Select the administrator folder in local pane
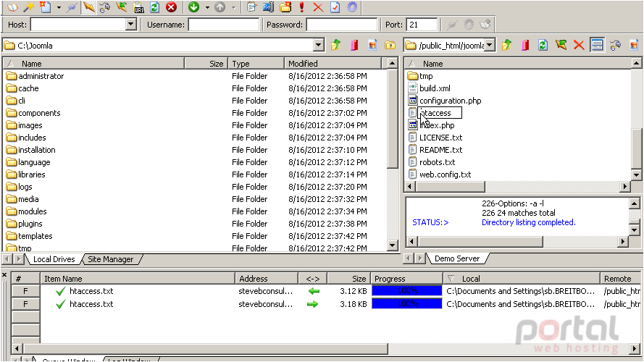This screenshot has width=644, height=362. pyautogui.click(x=41, y=76)
